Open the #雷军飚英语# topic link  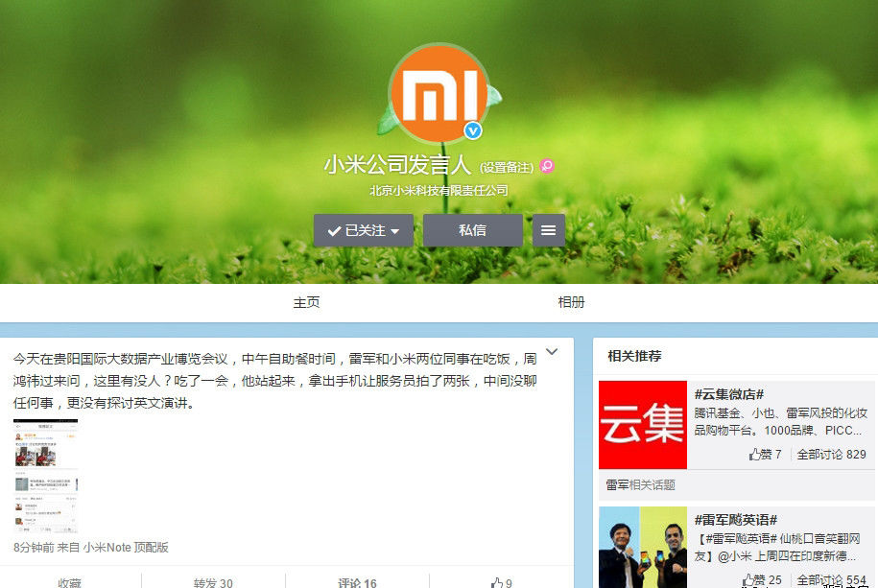[x=736, y=519]
